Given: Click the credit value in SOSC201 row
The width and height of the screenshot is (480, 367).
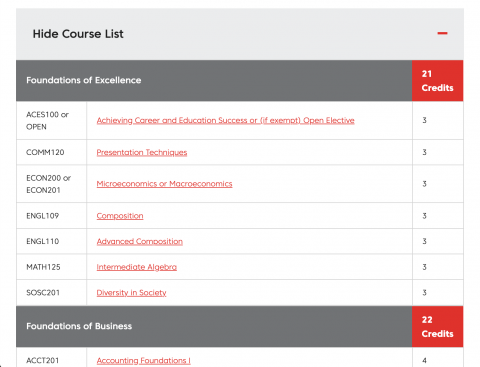Looking at the screenshot, I should pos(424,292).
